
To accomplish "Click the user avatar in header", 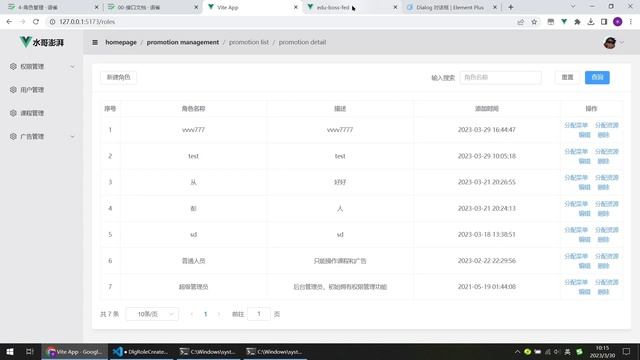I will click(610, 42).
